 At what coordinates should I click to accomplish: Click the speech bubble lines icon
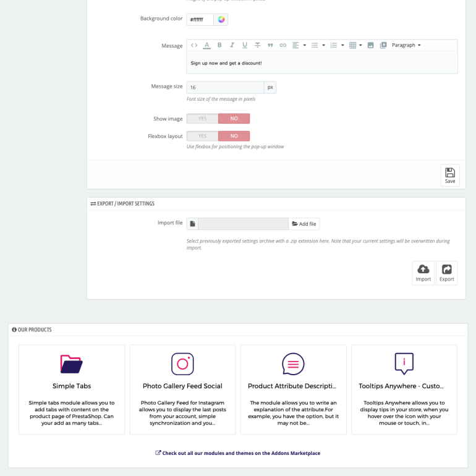(x=293, y=363)
